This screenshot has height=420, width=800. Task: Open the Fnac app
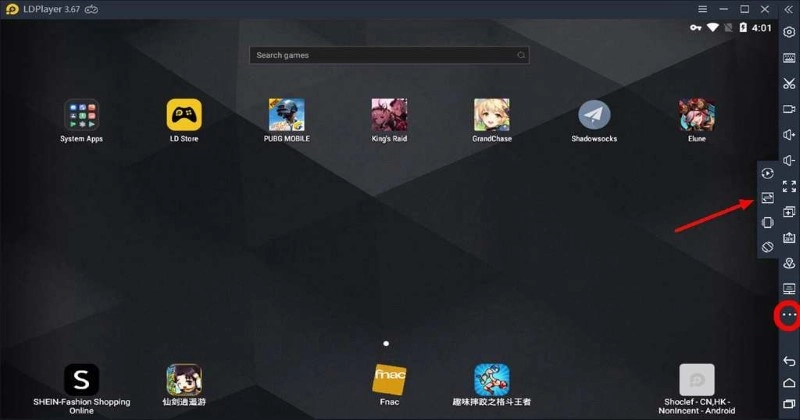click(389, 380)
